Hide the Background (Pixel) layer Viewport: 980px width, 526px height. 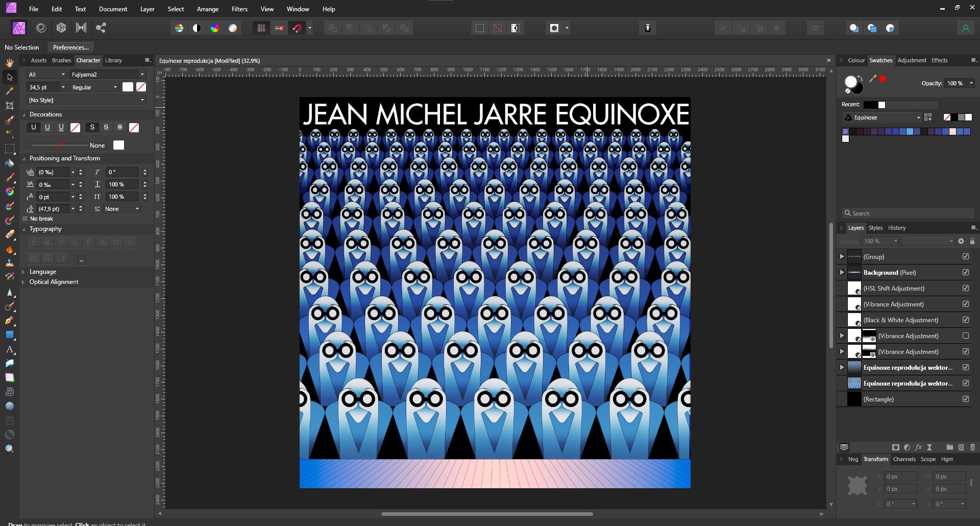(966, 272)
